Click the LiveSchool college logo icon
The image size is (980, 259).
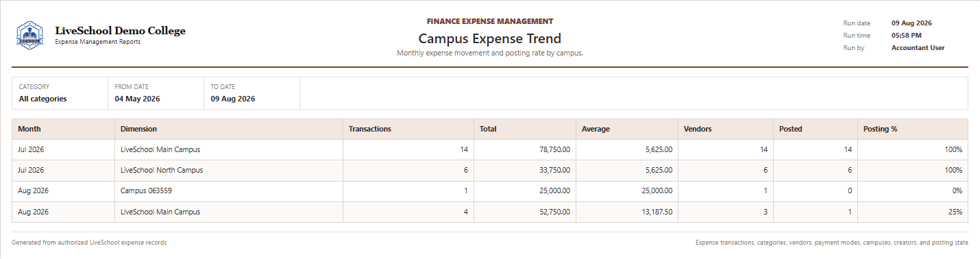click(29, 35)
